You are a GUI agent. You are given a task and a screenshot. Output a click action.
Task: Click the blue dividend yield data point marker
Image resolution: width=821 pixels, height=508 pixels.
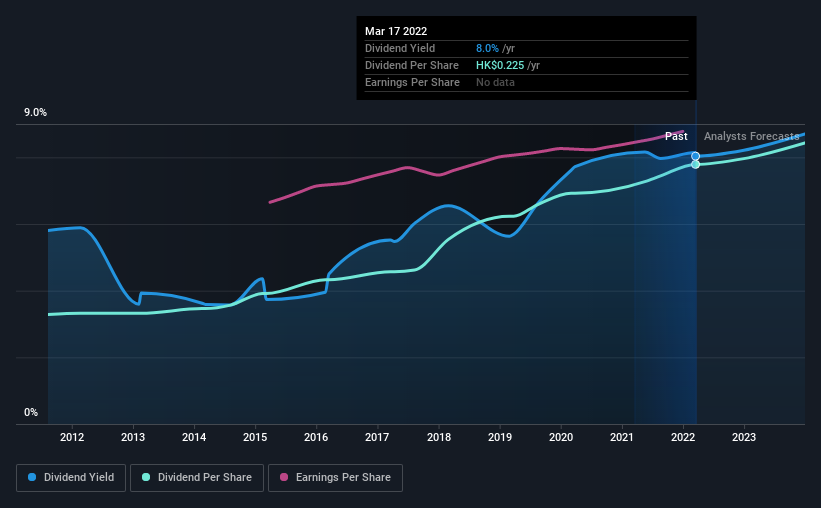695,156
